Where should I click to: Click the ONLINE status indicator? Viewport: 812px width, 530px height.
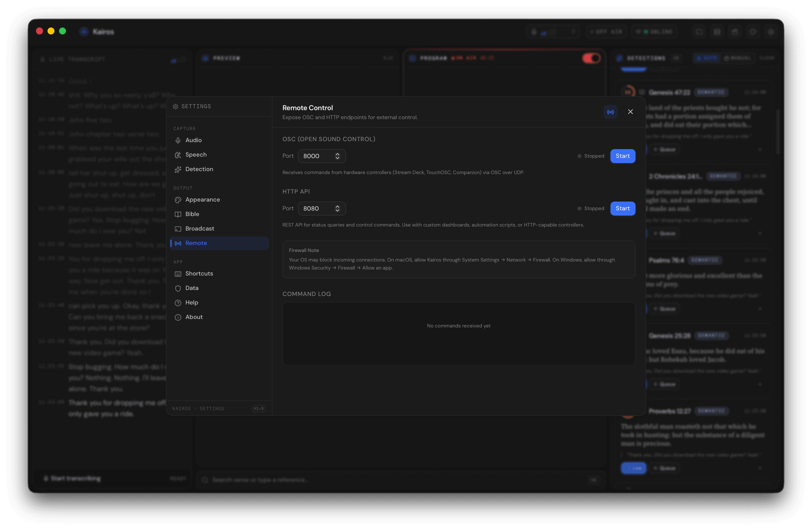click(654, 32)
